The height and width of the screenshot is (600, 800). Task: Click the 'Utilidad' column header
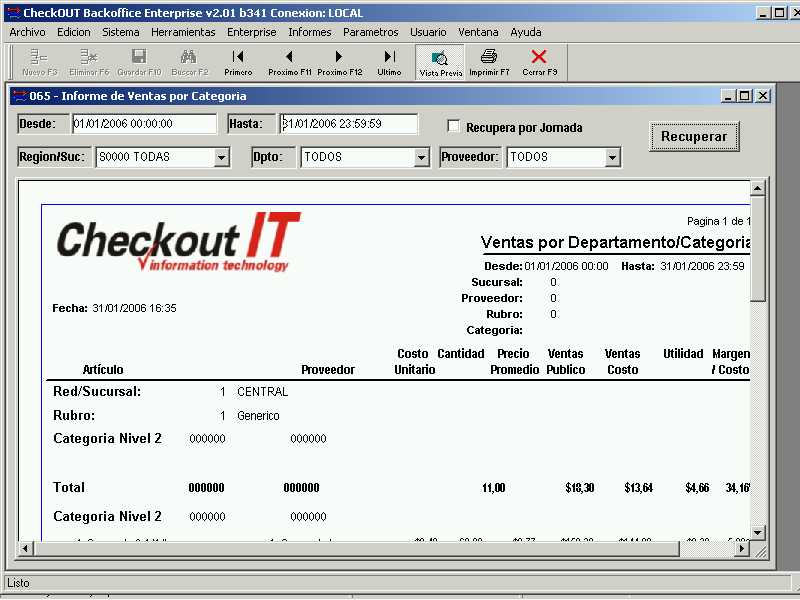[683, 354]
